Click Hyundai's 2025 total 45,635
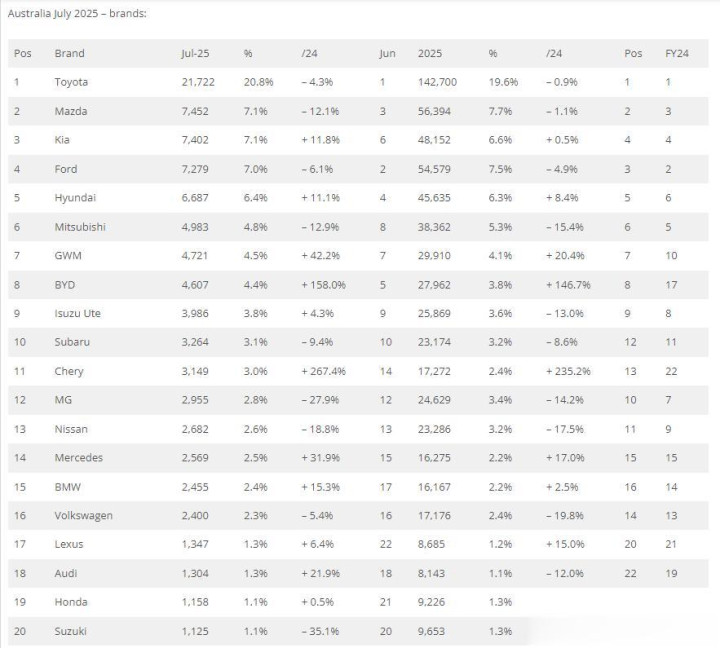The width and height of the screenshot is (720, 648). click(434, 198)
